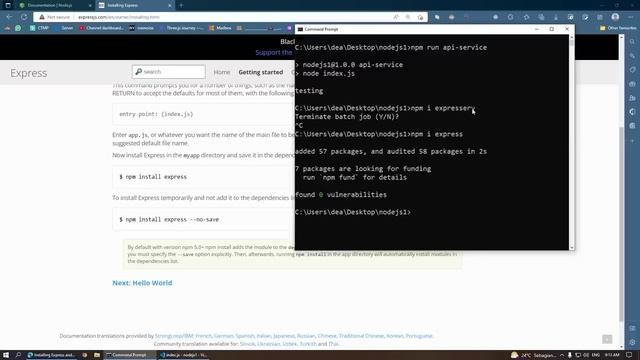Open the notification center icon
This screenshot has width=640, height=360.
click(630, 355)
